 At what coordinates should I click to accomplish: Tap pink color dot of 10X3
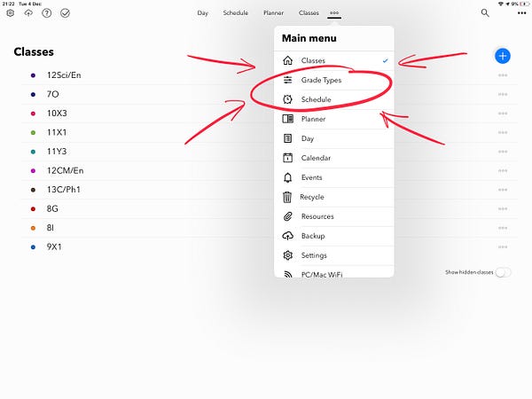coord(33,113)
